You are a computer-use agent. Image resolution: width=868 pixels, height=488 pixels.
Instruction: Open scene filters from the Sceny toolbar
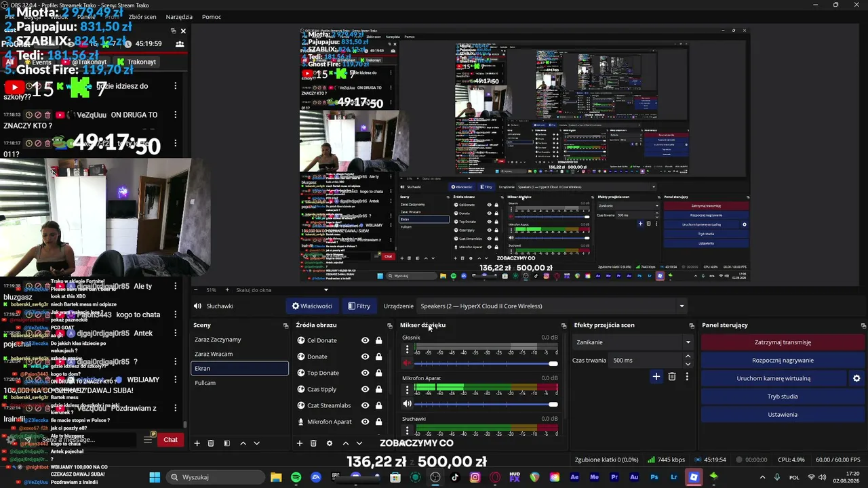[x=226, y=443]
